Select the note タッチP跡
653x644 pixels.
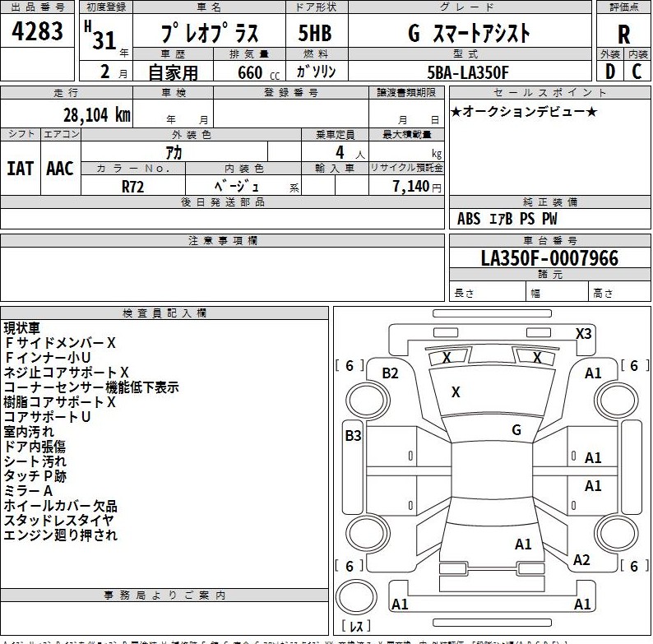(x=35, y=476)
